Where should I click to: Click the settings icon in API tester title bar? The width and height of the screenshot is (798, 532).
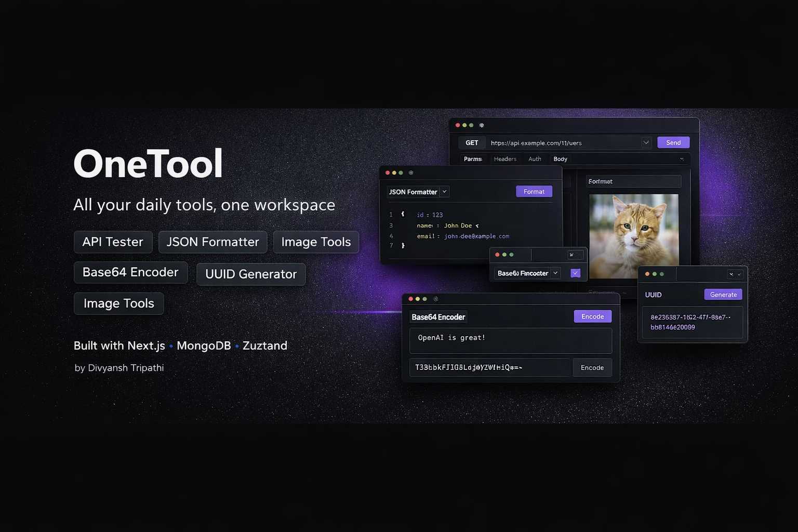(482, 125)
